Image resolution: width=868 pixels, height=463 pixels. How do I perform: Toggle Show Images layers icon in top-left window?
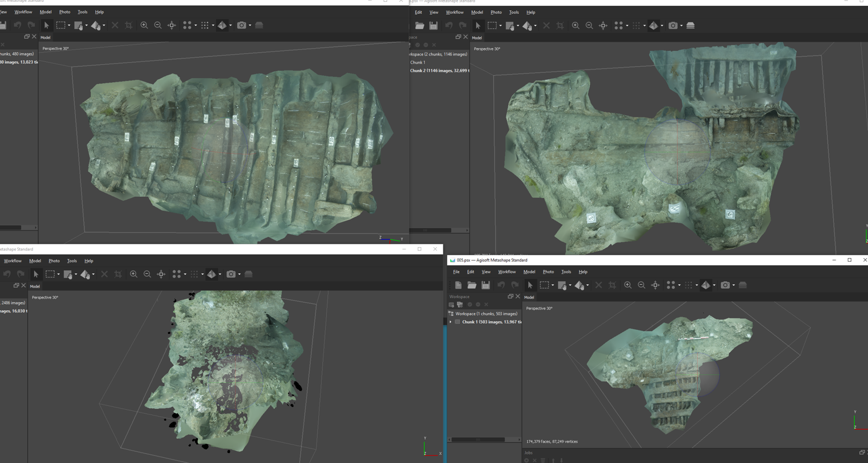click(x=259, y=25)
